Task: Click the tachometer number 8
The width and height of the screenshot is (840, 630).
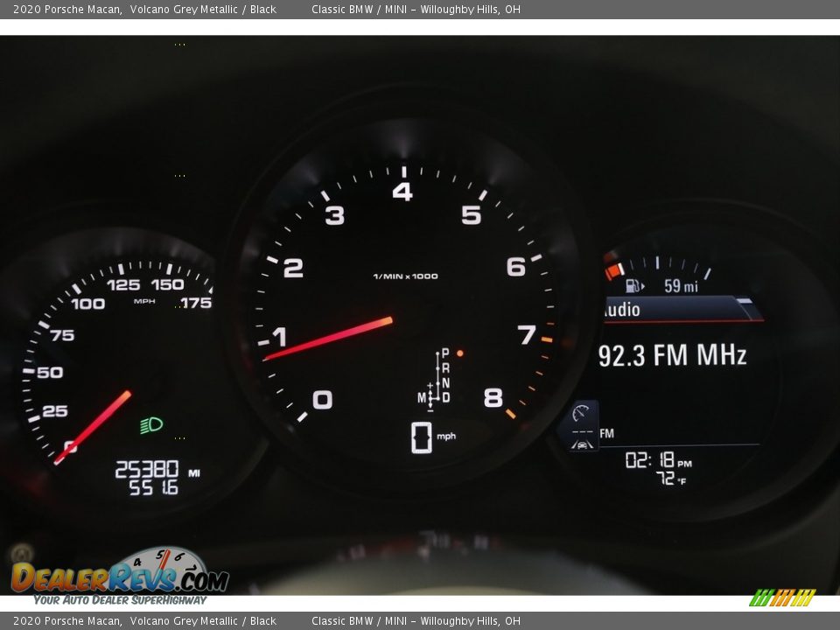Action: (x=493, y=398)
